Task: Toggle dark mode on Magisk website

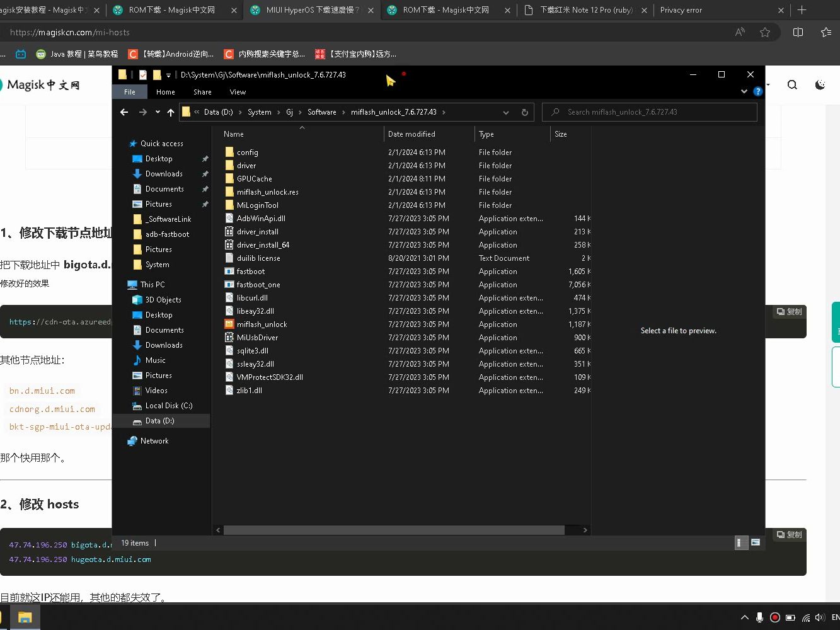Action: (x=820, y=84)
